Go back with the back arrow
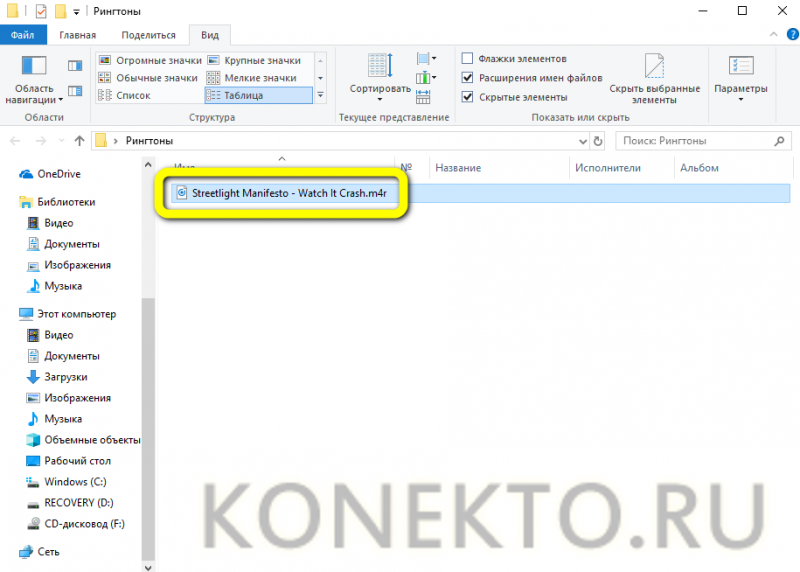Viewport: 800px width, 572px height. 15,141
